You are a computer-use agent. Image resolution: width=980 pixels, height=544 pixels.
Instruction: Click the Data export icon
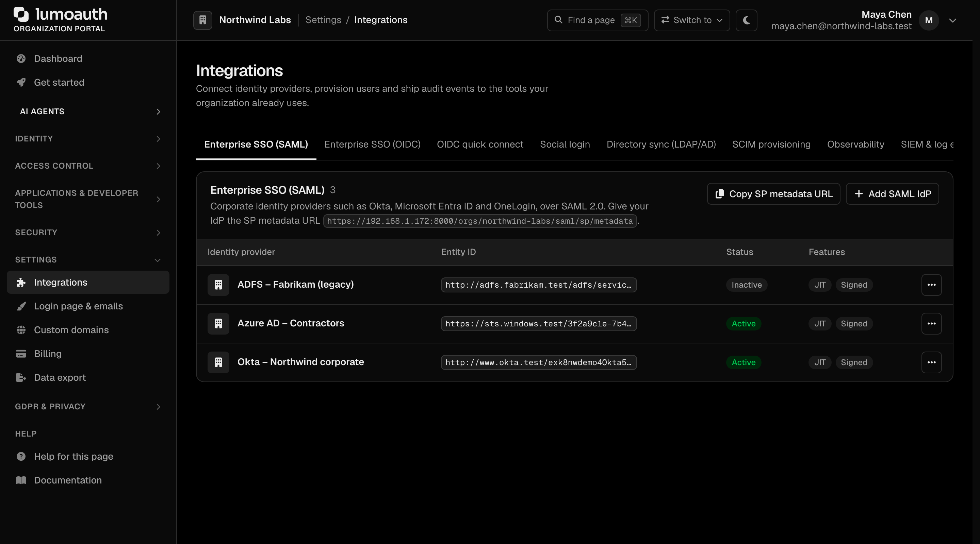(21, 377)
